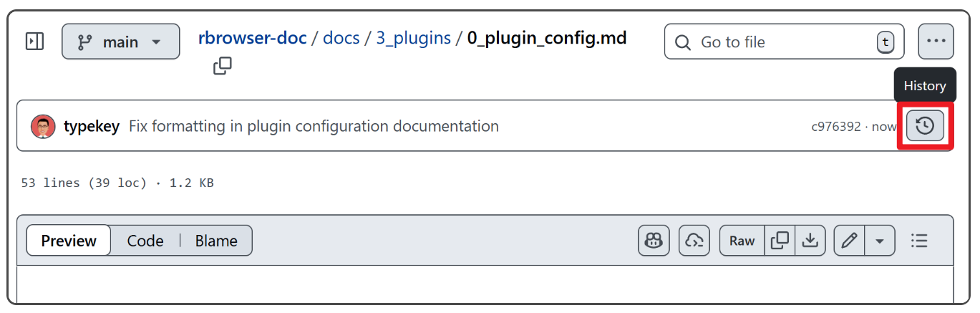This screenshot has width=980, height=313.
Task: Open commit History for this file
Action: (925, 127)
